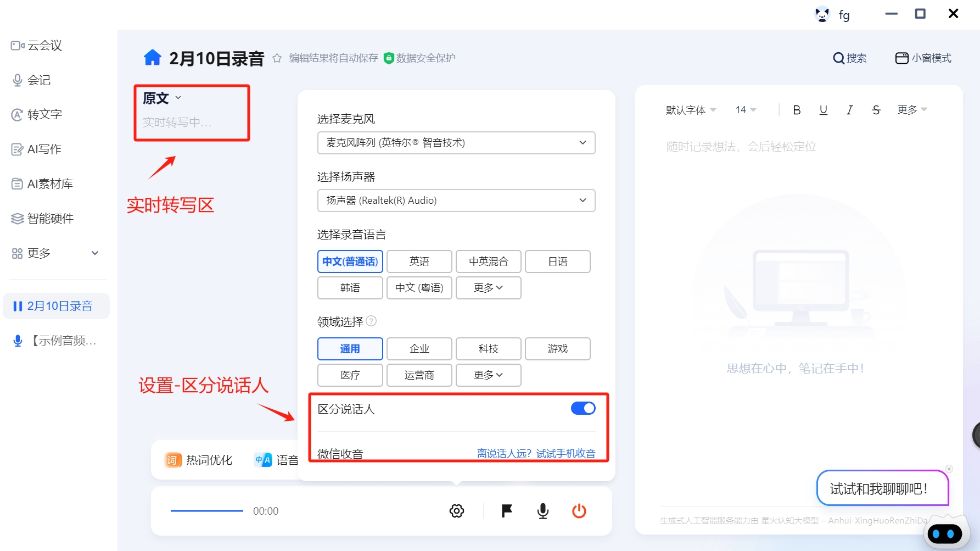This screenshot has width=980, height=551.
Task: Expand 更多 under domain selection
Action: [x=489, y=375]
